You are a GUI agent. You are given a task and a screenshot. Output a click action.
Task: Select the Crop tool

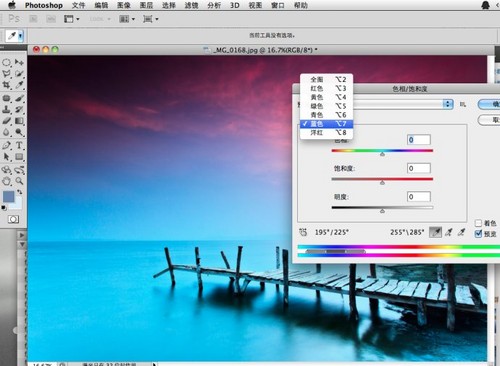pos(6,85)
